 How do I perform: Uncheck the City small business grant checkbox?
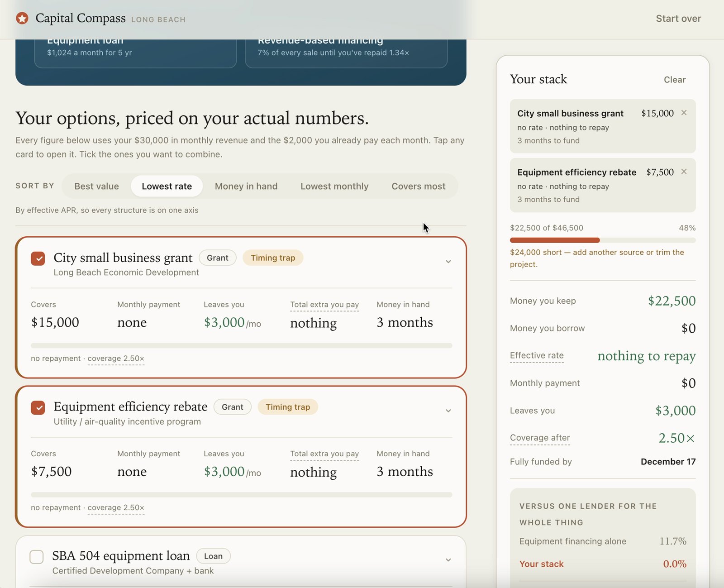[38, 258]
